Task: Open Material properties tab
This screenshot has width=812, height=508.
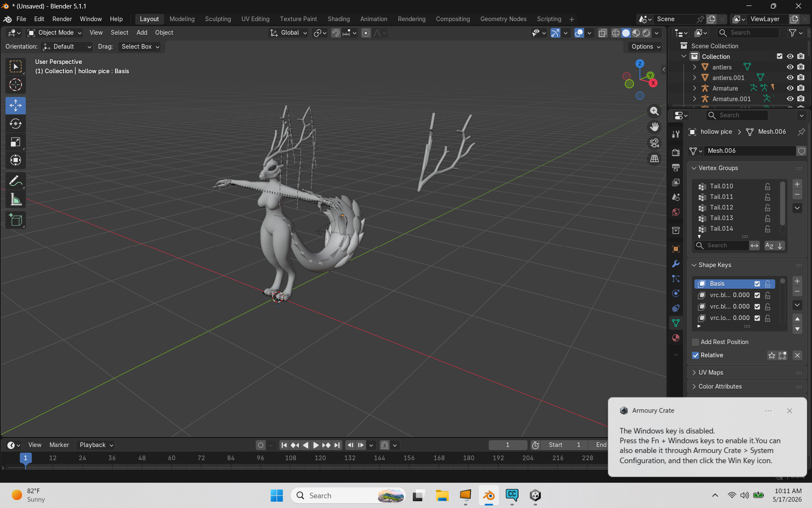Action: point(676,338)
